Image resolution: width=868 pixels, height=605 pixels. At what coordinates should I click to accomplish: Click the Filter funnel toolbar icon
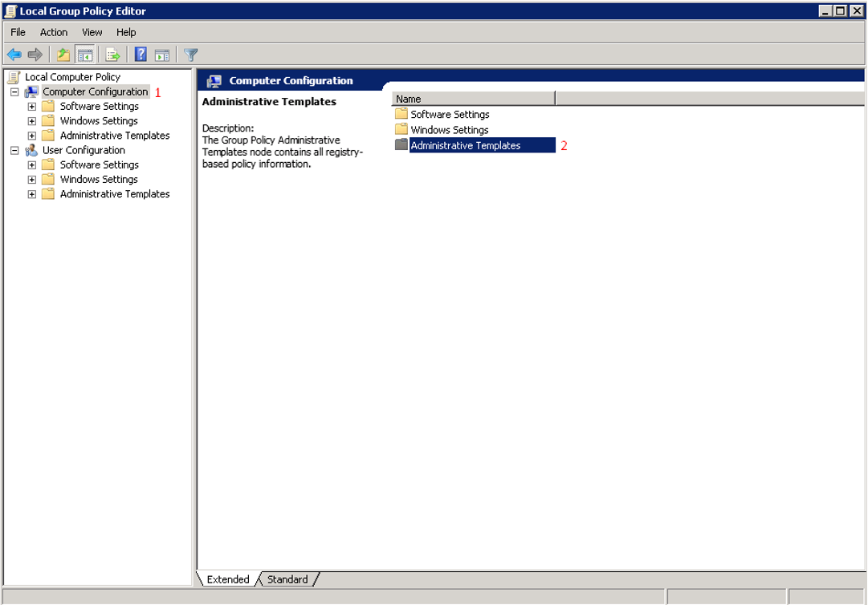[x=191, y=55]
